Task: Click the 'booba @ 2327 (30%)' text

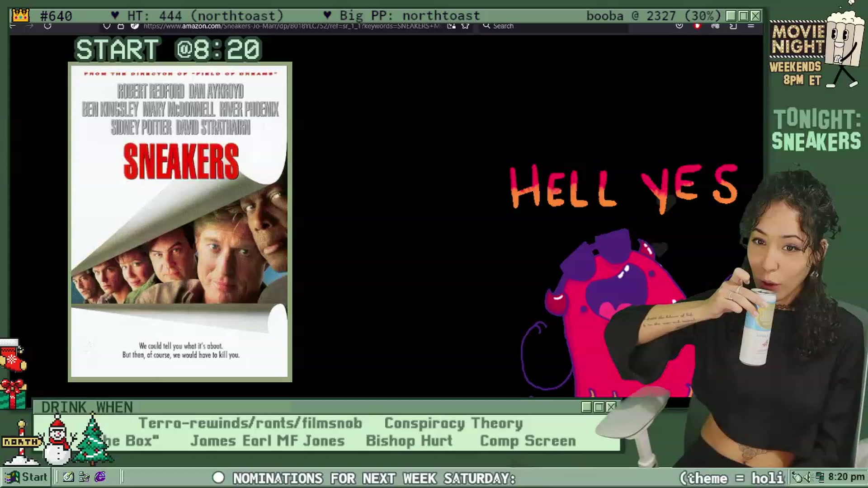Action: click(654, 16)
